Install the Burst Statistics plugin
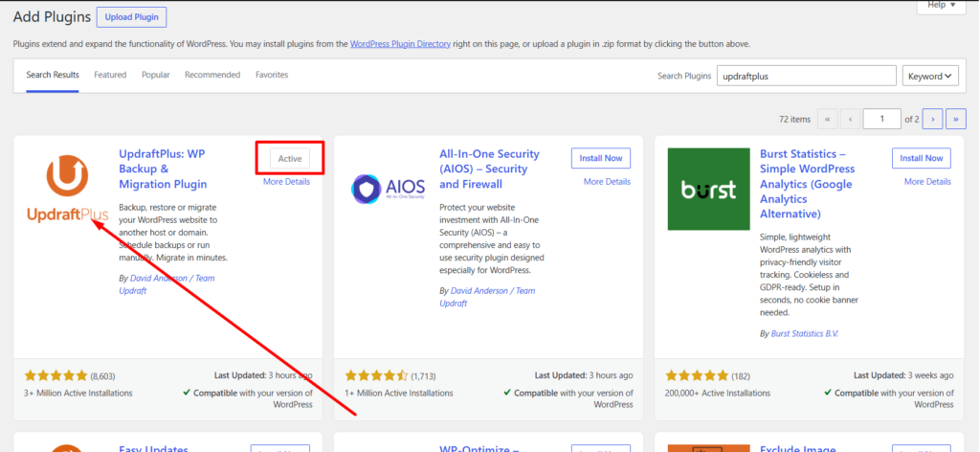The image size is (980, 452). click(922, 159)
